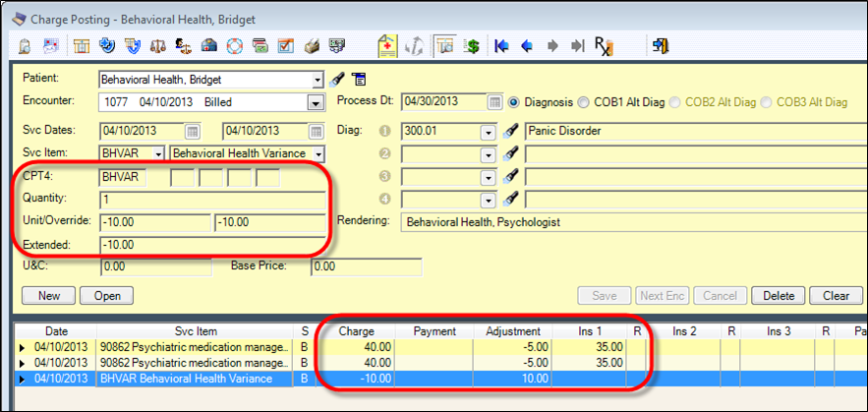Click the medical building toolbar icon
Viewport: 868px width, 412px height.
pyautogui.click(x=209, y=45)
